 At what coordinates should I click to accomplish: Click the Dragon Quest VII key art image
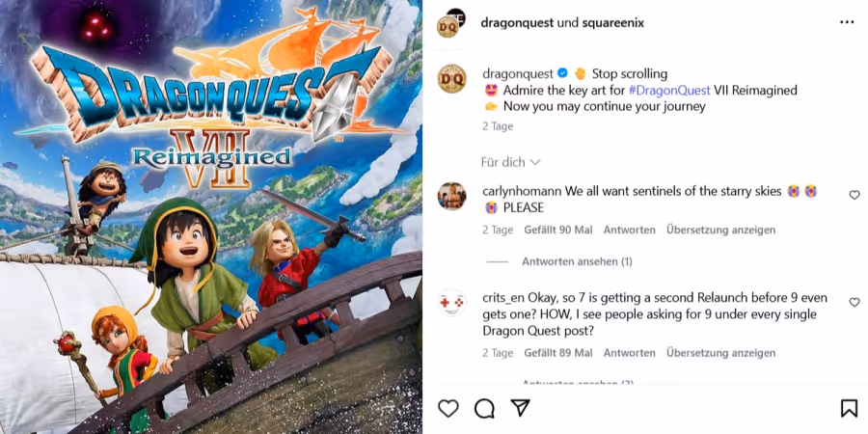pyautogui.click(x=211, y=217)
